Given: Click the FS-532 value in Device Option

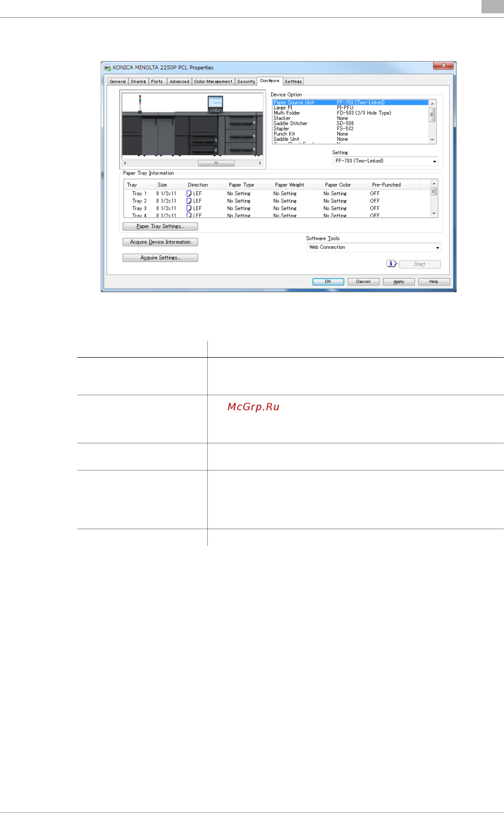Looking at the screenshot, I should tap(345, 129).
